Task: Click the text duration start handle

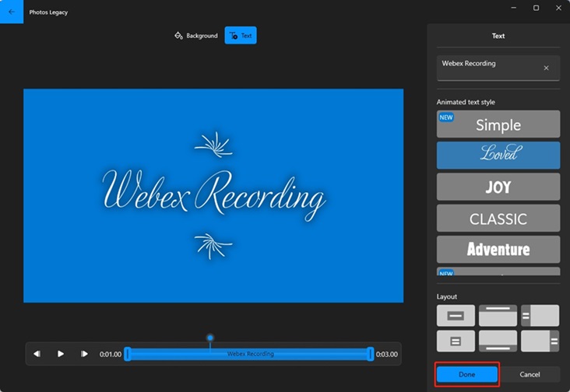Action: click(127, 354)
